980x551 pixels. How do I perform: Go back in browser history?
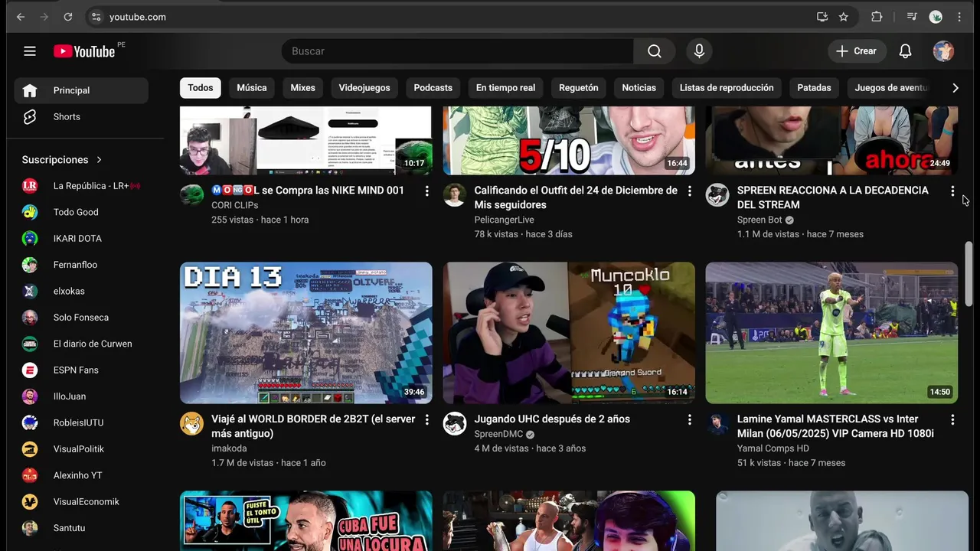pyautogui.click(x=21, y=17)
